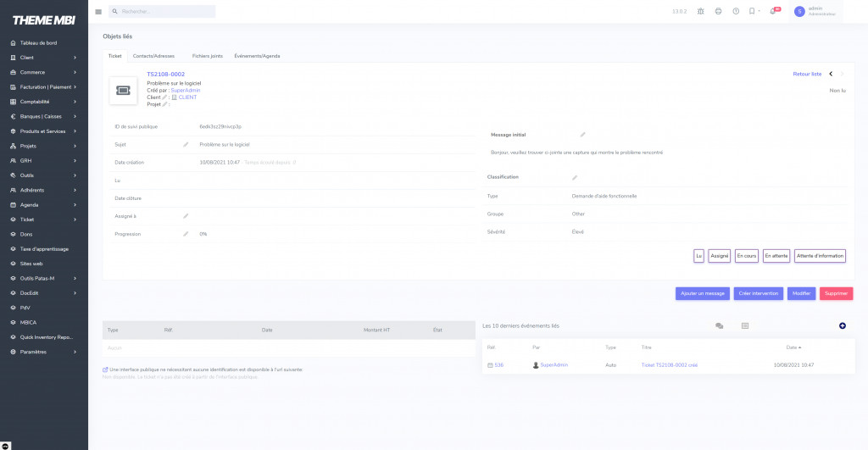Screen dimensions: 868x450
Task: Toggle the hamburger menu icon
Action: click(98, 12)
